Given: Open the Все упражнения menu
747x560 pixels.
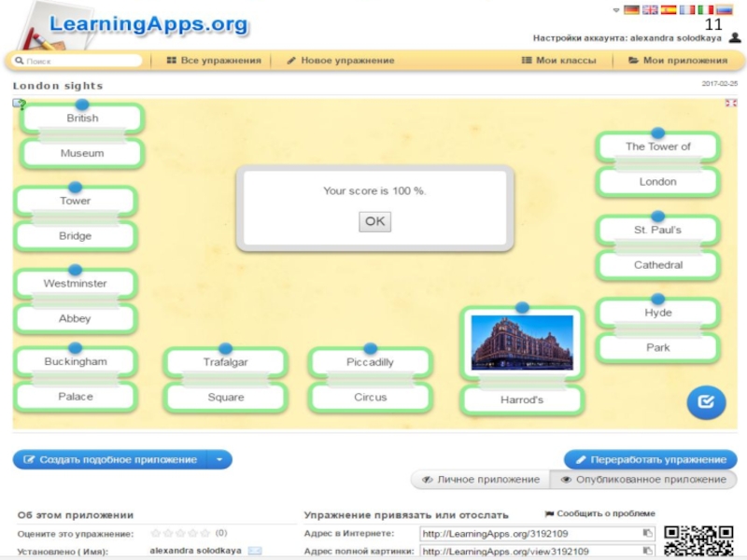Looking at the screenshot, I should 213,61.
